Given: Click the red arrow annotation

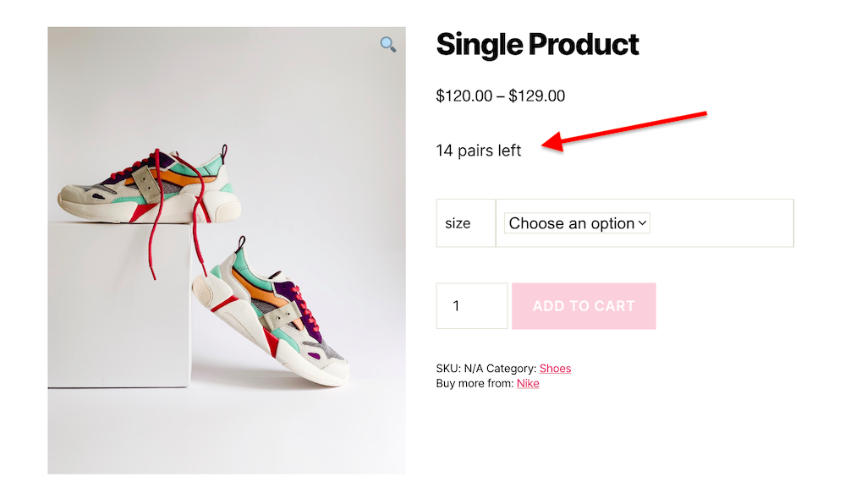Looking at the screenshot, I should 626,129.
